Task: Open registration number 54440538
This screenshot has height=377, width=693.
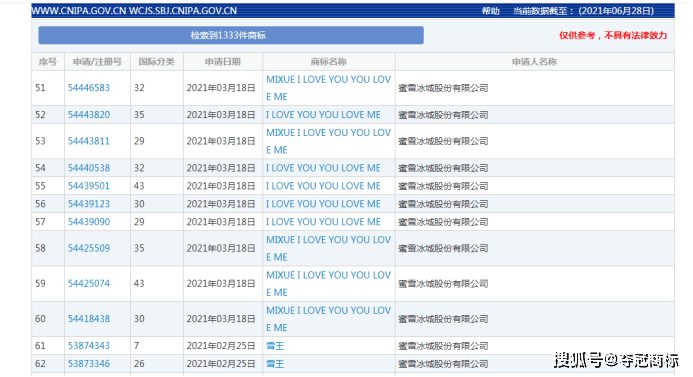Action: [88, 168]
